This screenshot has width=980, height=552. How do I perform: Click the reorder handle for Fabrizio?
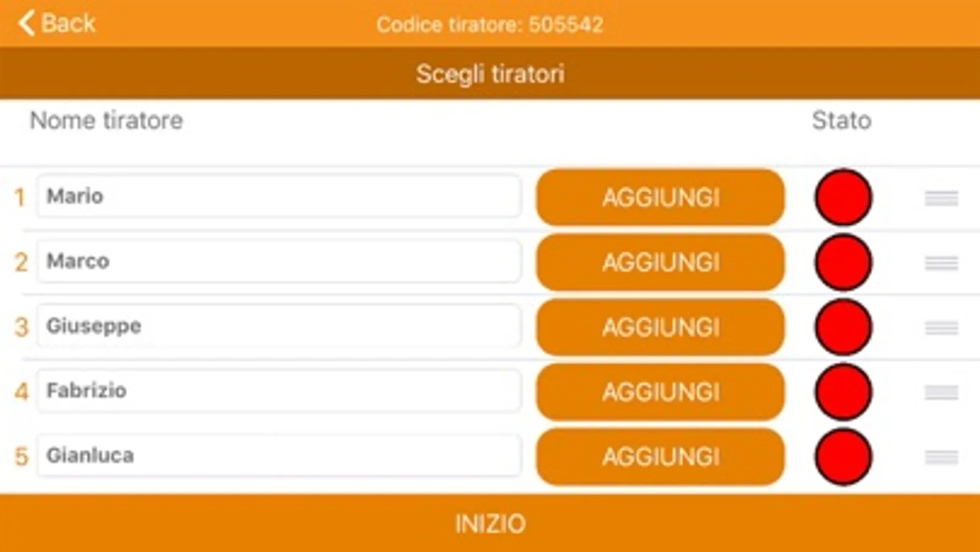(x=941, y=392)
